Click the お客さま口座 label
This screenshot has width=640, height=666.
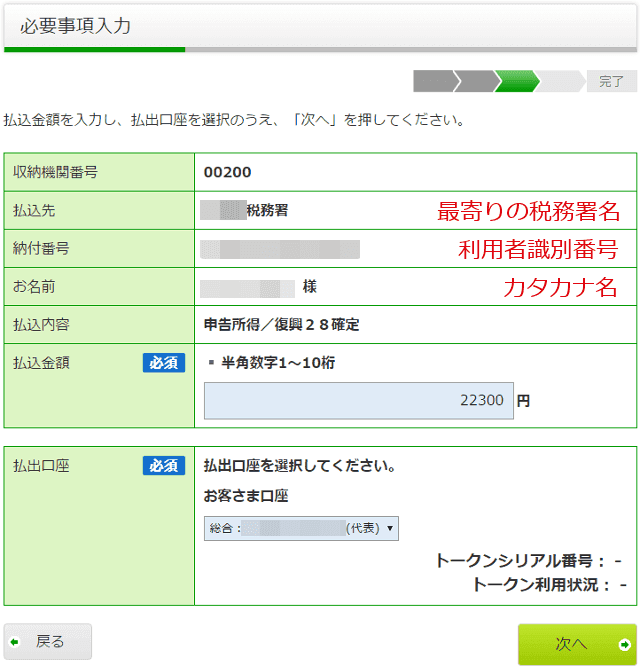(246, 496)
